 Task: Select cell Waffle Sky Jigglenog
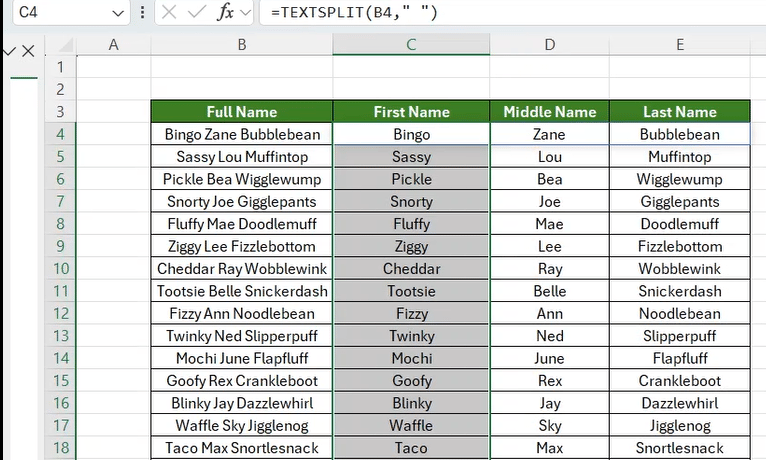[x=242, y=425]
